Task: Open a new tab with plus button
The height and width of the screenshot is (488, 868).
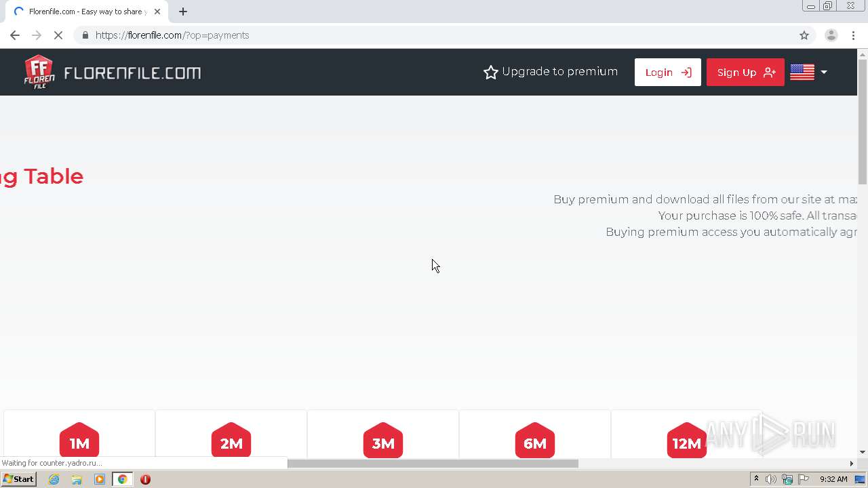Action: point(183,12)
